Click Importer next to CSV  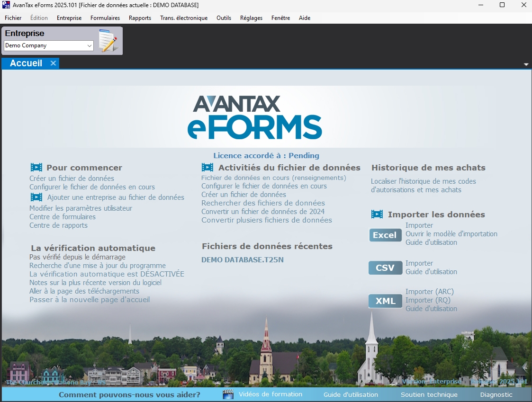(x=419, y=263)
